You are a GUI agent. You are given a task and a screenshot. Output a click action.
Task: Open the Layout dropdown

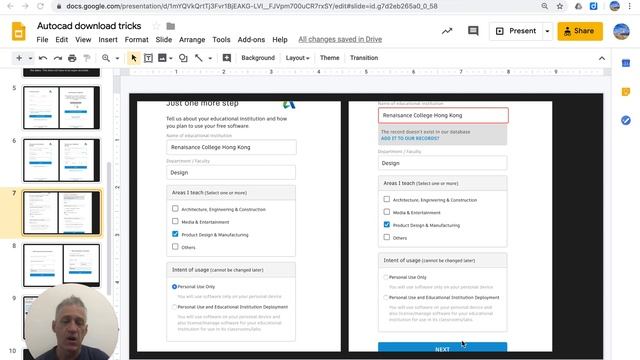297,58
